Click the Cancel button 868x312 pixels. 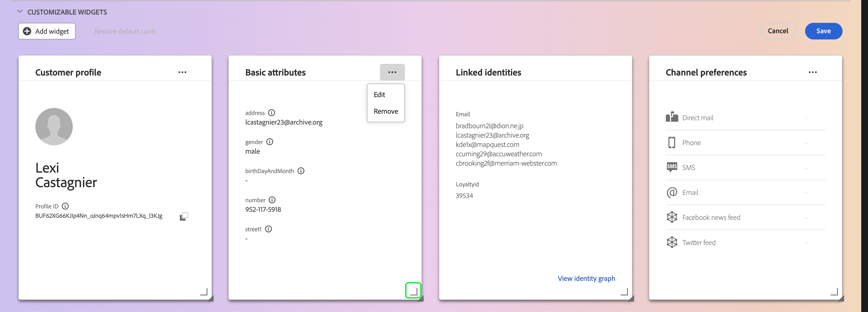(x=777, y=31)
